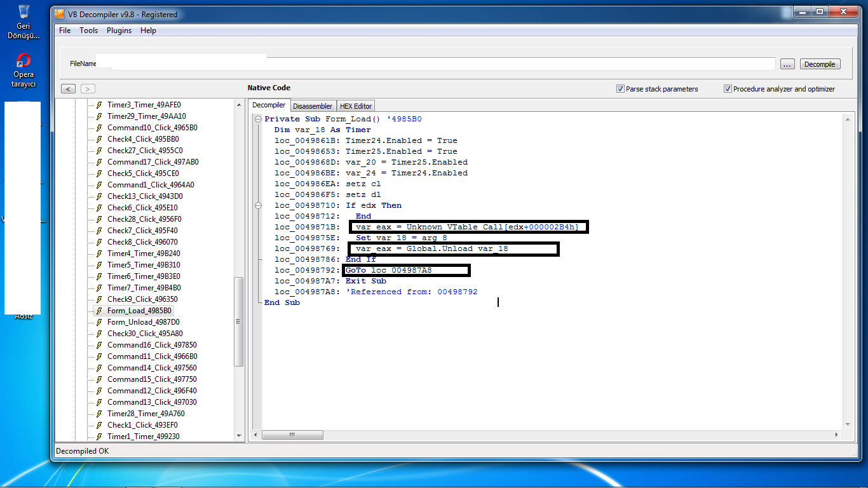Click the lightning icon beside Check28_Click_4956F0
The height and width of the screenshot is (488, 868).
click(x=99, y=219)
